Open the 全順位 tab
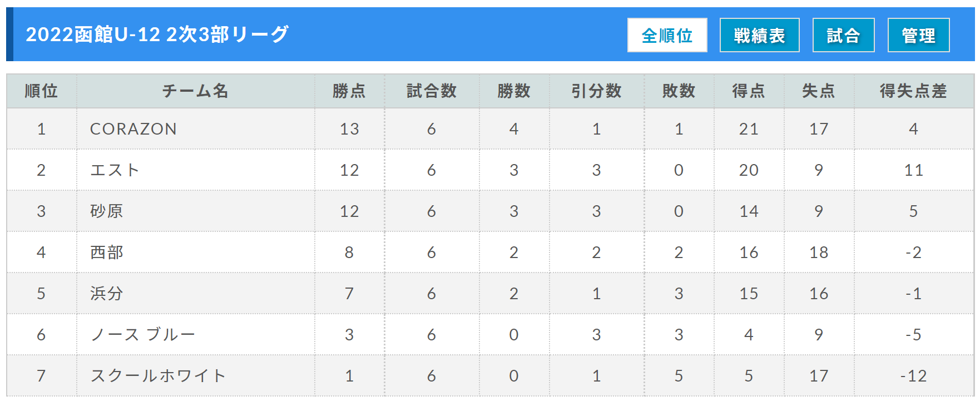The height and width of the screenshot is (406, 980). (667, 35)
